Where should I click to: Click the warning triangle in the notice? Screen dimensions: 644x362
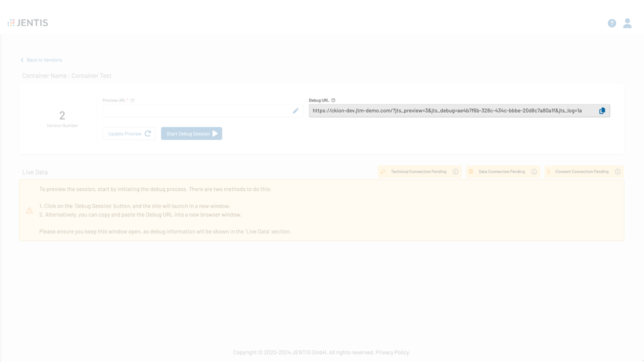click(29, 210)
